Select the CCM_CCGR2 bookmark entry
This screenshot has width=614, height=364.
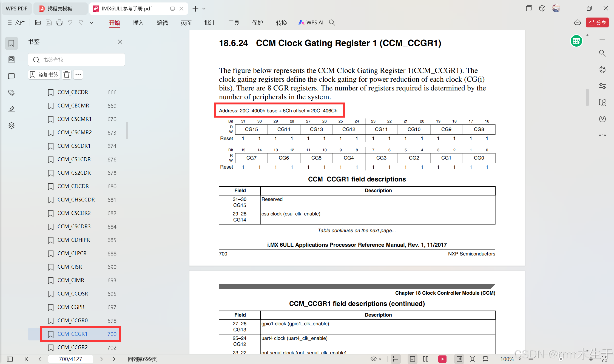(73, 347)
